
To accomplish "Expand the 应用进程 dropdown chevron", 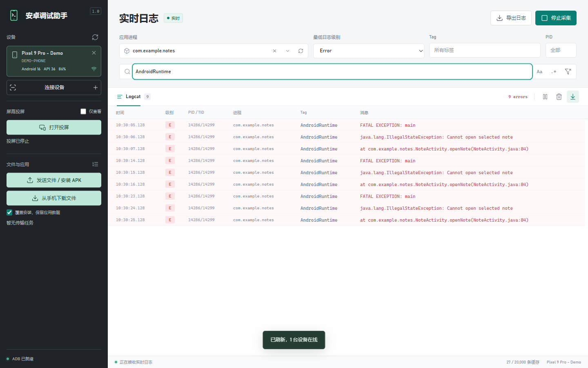I will (x=287, y=51).
